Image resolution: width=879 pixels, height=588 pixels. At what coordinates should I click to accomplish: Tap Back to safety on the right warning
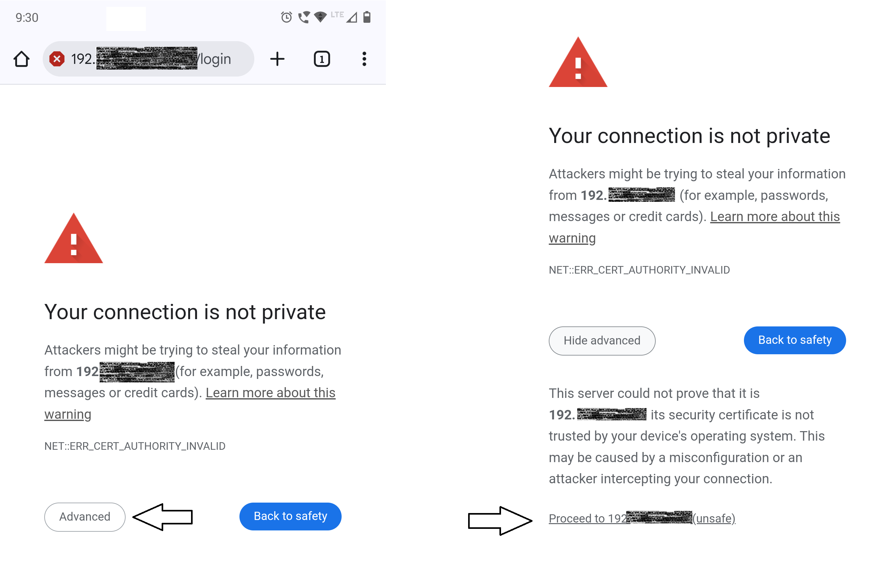[794, 340]
